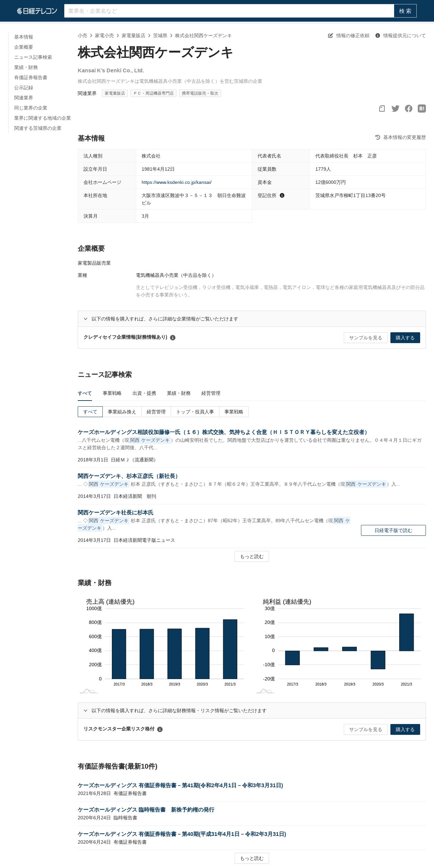Share the page on Facebook
This screenshot has width=434, height=868.
[409, 108]
